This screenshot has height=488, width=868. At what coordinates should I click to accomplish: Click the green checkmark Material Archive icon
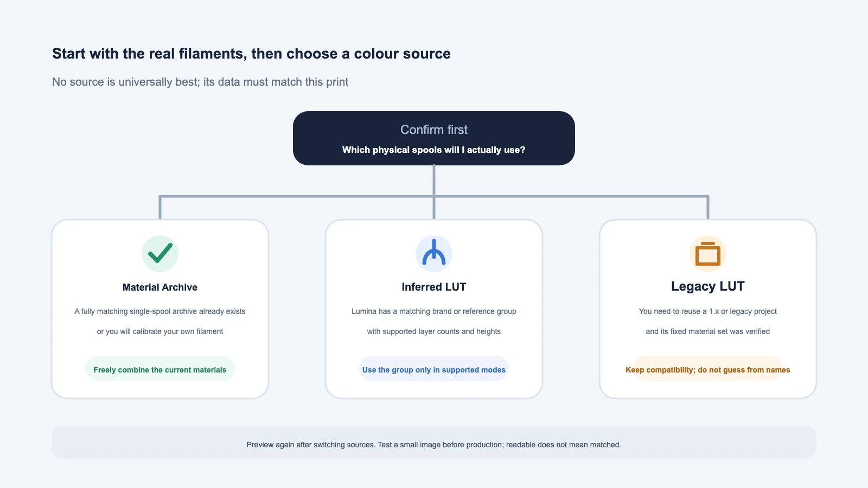[160, 254]
